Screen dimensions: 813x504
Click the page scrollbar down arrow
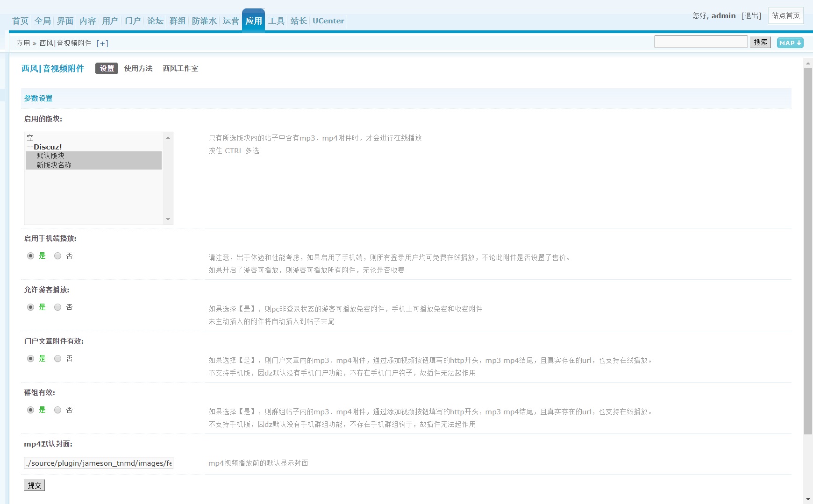coord(808,500)
